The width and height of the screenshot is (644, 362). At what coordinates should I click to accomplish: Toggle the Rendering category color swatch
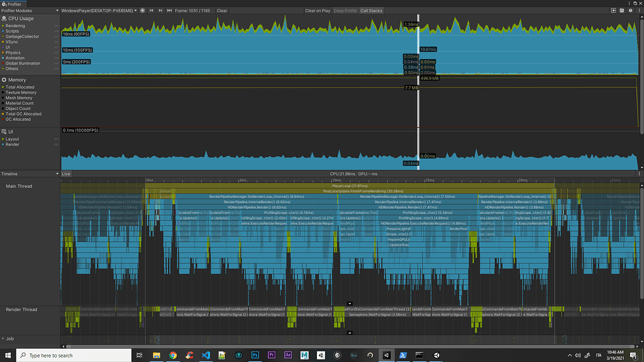point(3,26)
